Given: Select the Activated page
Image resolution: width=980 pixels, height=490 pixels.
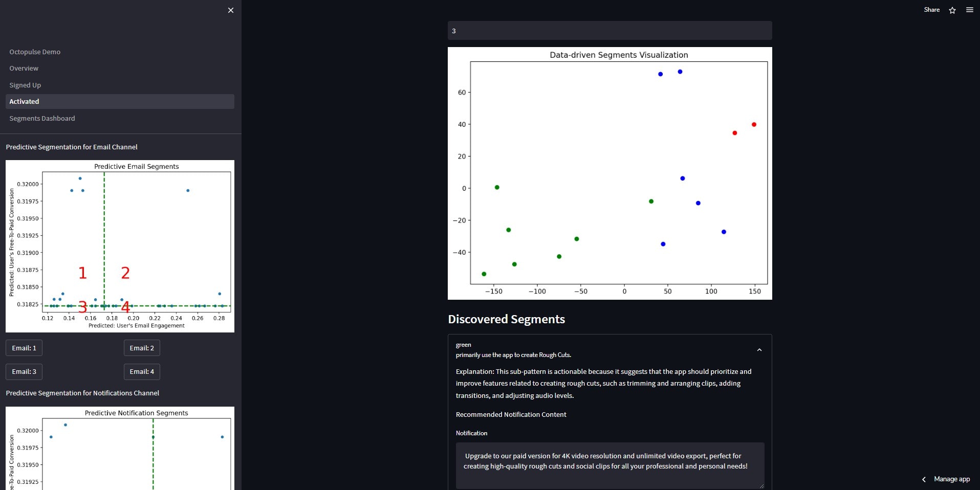Looking at the screenshot, I should (x=120, y=101).
